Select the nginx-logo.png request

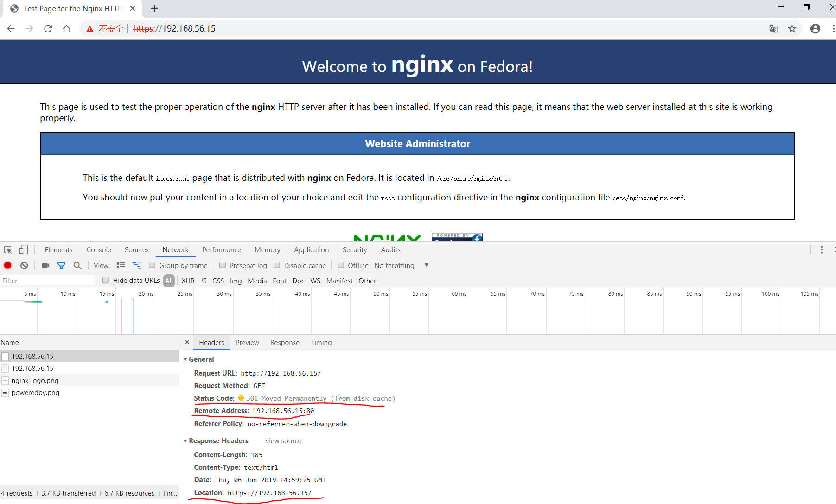click(x=89, y=380)
